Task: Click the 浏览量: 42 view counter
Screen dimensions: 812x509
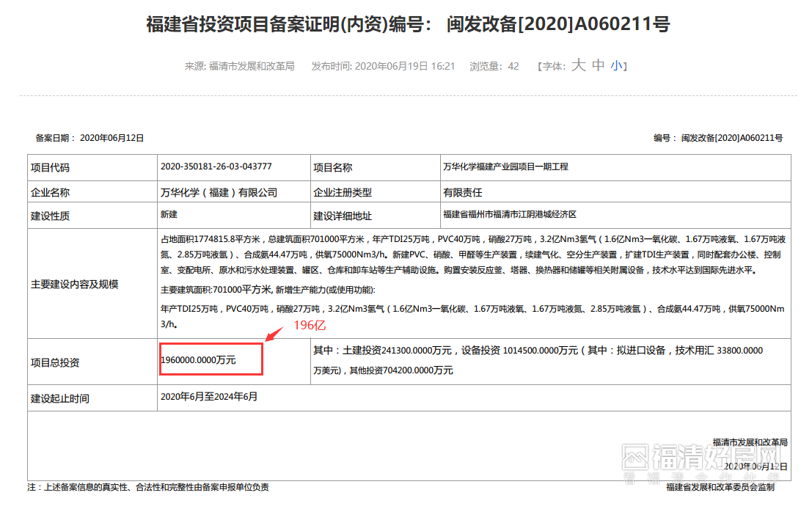Action: click(494, 66)
